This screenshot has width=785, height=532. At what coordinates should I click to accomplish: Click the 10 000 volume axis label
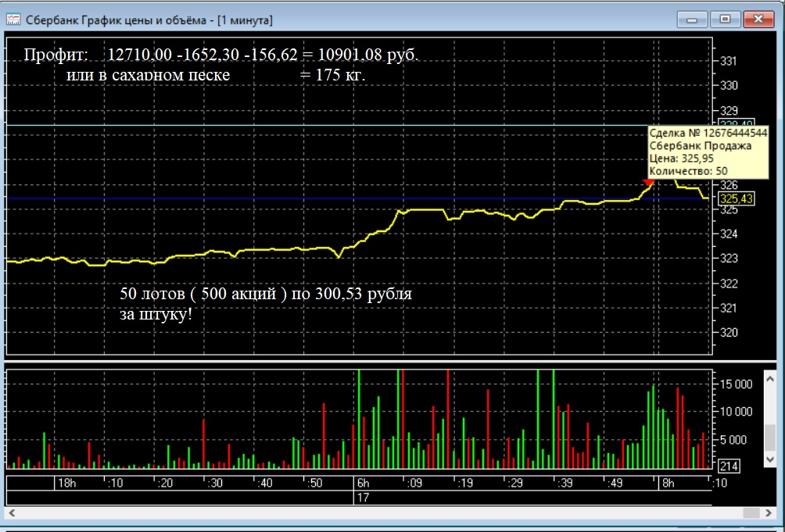(x=736, y=412)
